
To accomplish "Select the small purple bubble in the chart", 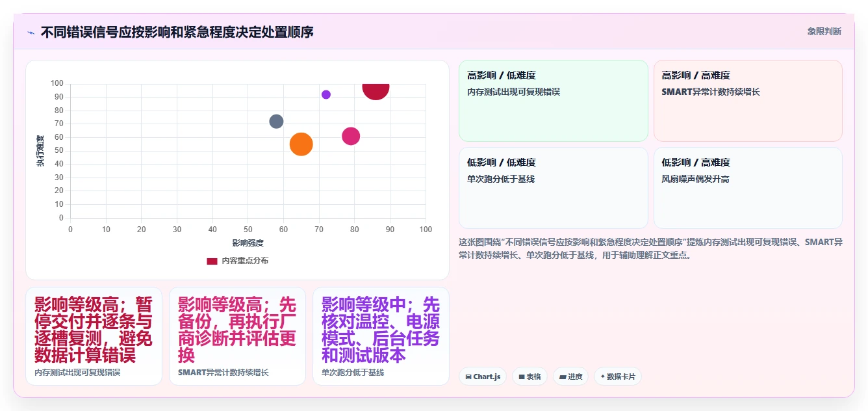I will tap(326, 94).
